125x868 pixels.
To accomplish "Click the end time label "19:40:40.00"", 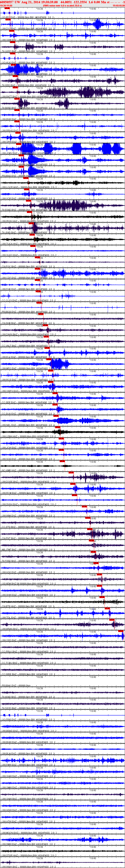I will (119, 6).
